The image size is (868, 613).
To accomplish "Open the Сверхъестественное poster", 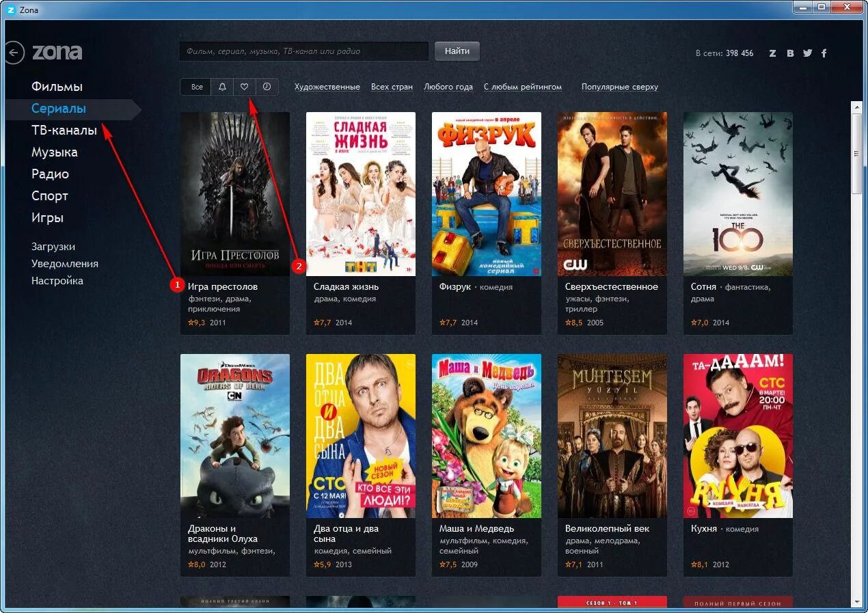I will point(612,194).
